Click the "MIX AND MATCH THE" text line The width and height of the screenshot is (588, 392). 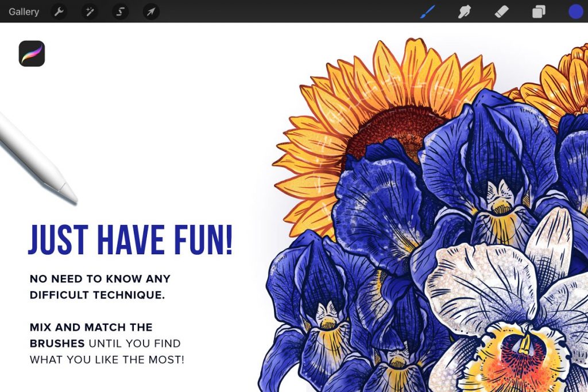coord(91,327)
